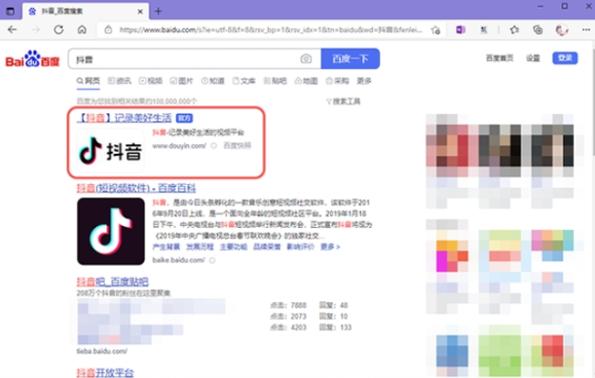
Task: Open the 品牌荣誉 sublink
Action: (267, 247)
